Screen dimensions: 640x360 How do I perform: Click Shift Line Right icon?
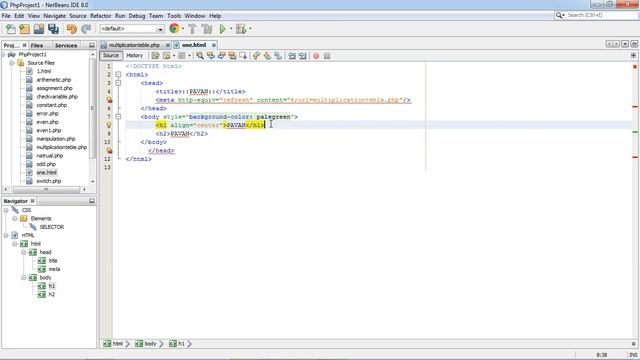point(302,56)
